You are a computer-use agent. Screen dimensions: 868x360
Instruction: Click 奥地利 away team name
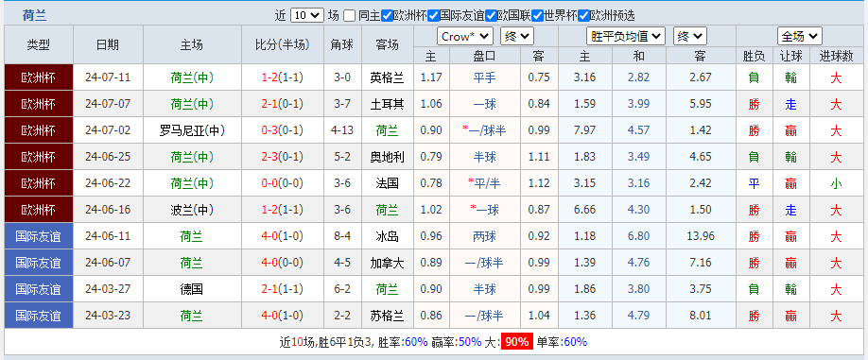click(387, 157)
